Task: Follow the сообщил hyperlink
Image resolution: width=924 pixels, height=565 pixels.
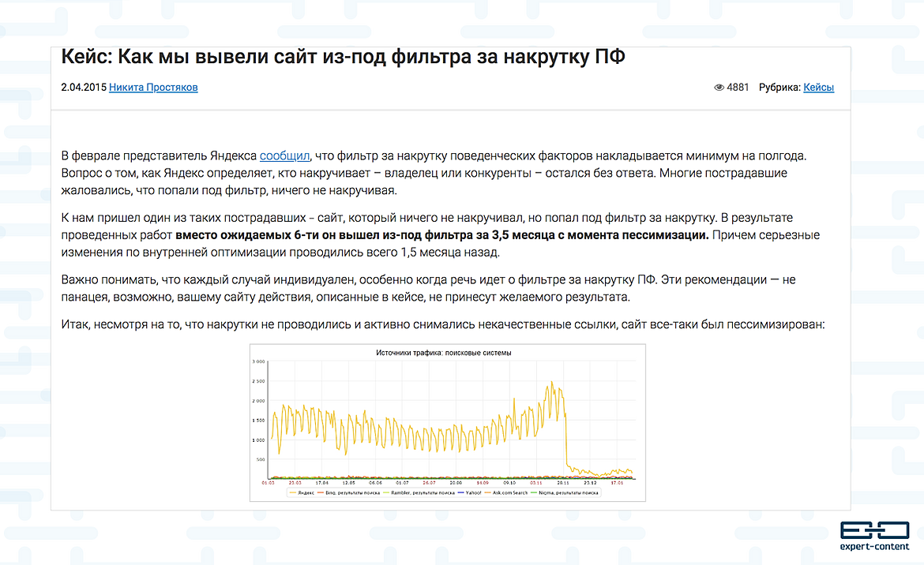Action: (284, 156)
